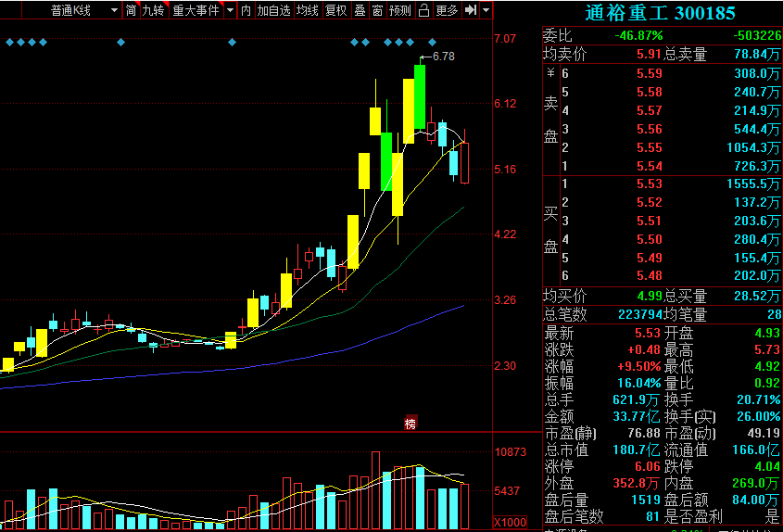
Task: Click the 10873 volume axis label
Action: 511,452
